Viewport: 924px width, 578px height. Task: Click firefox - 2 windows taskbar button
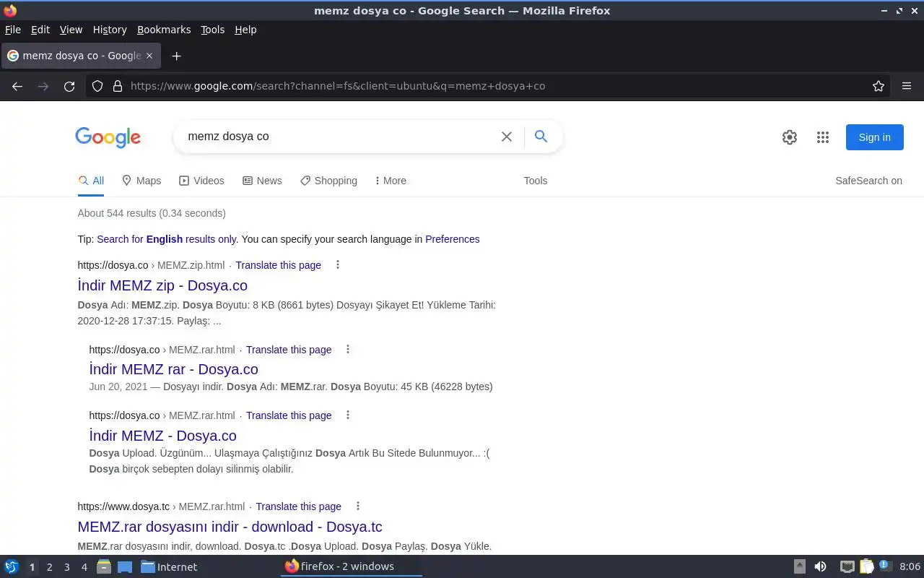tap(352, 566)
